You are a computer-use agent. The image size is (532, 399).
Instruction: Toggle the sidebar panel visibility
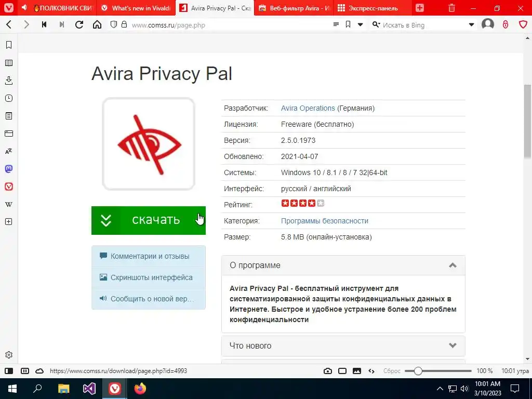point(9,371)
